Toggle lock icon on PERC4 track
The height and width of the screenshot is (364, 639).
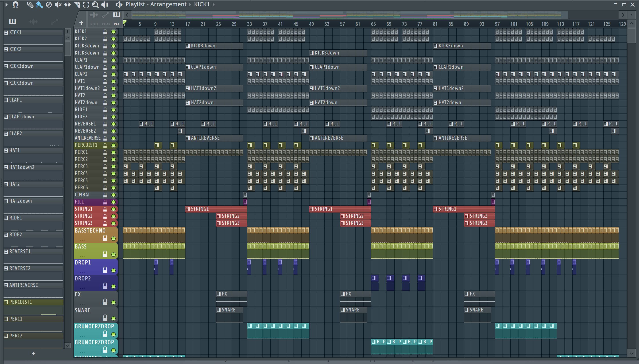(x=105, y=174)
